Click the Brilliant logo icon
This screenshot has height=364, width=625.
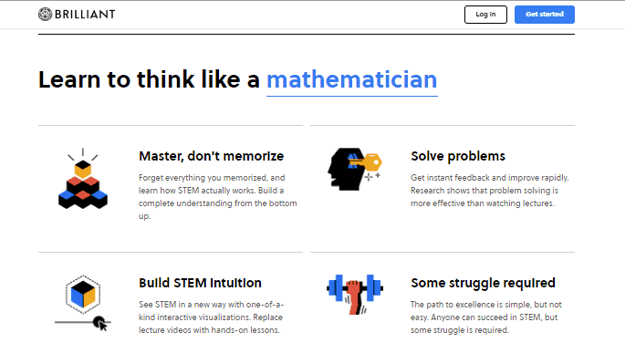click(x=45, y=14)
